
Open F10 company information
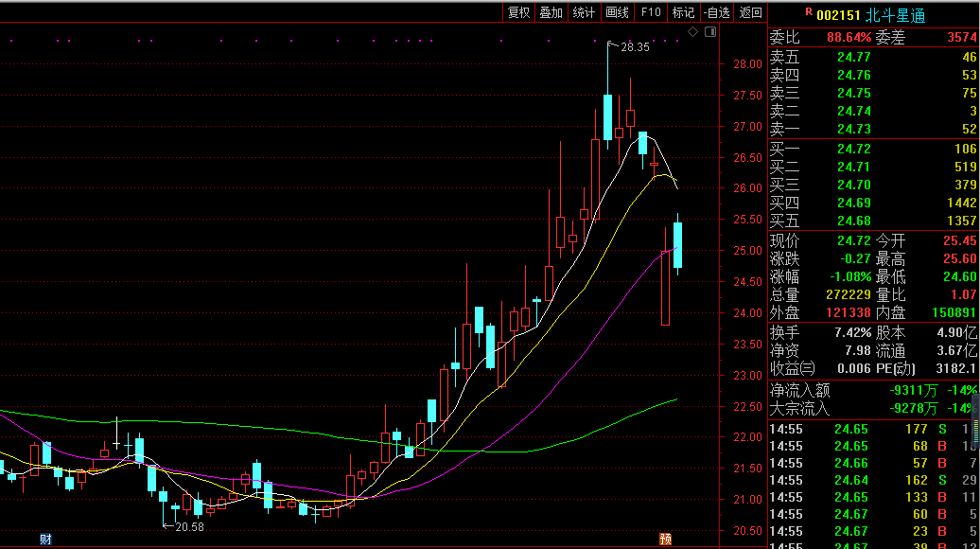pyautogui.click(x=650, y=12)
